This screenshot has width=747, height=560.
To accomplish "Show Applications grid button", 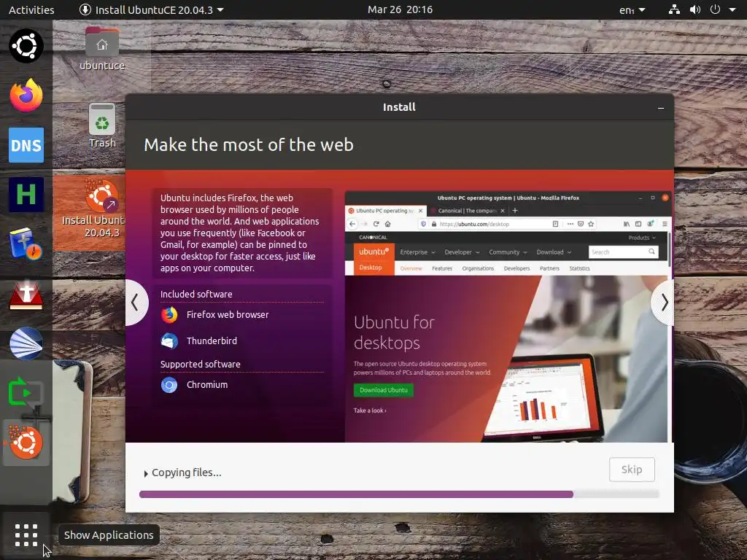I will (26, 535).
